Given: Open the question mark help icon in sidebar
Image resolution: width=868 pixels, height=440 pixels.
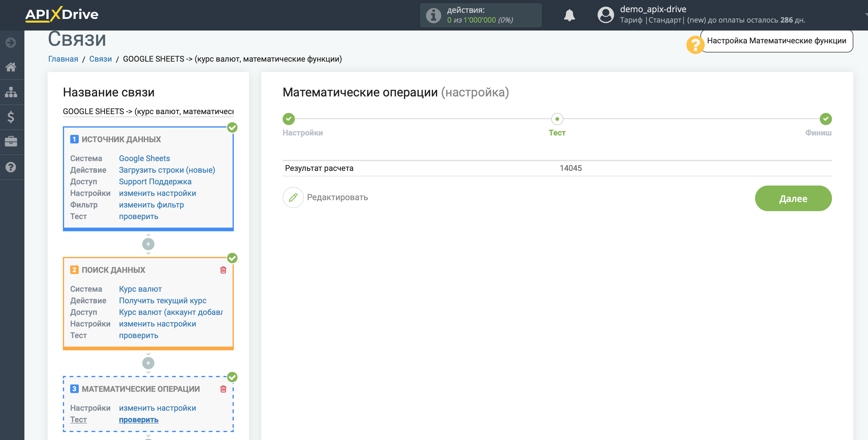Looking at the screenshot, I should 11,167.
